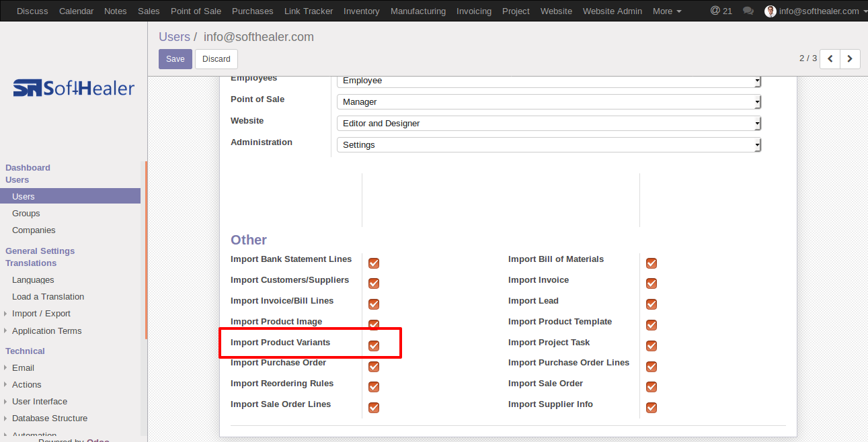Disable Import Product Template checkbox
This screenshot has width=868, height=442.
(x=652, y=325)
